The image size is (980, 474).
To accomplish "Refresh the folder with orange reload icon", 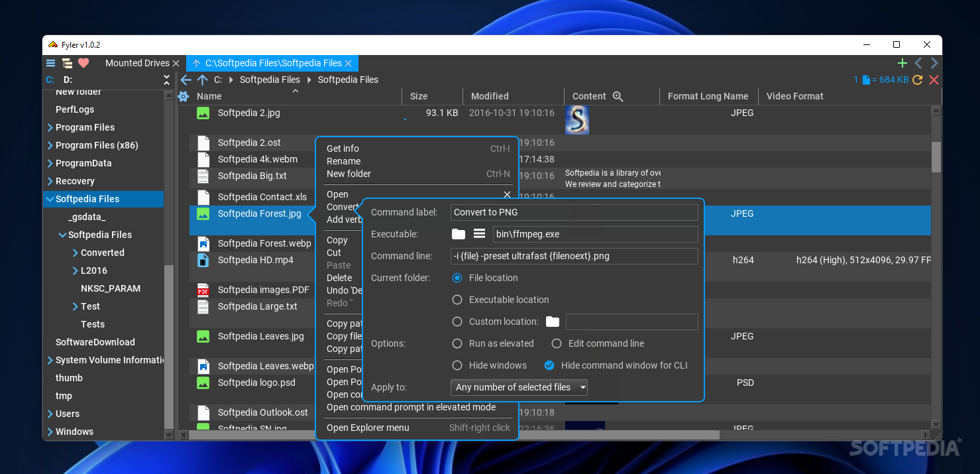I will [x=917, y=80].
